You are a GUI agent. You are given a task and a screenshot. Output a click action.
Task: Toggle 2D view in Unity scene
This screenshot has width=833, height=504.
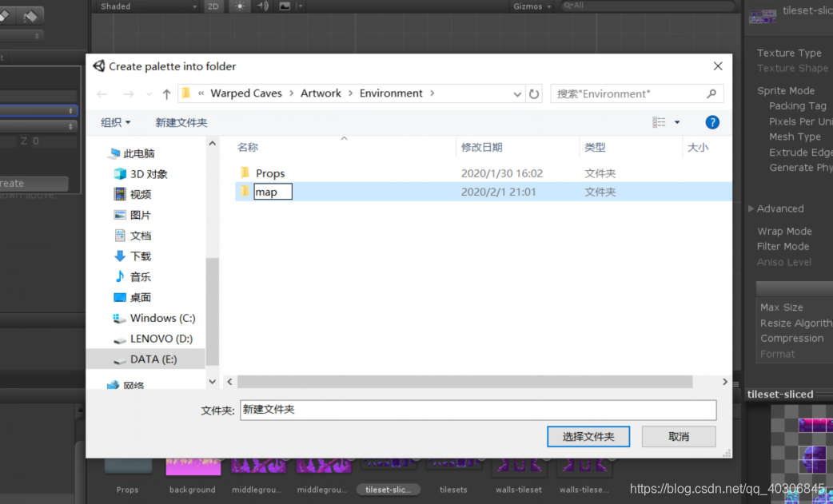213,6
